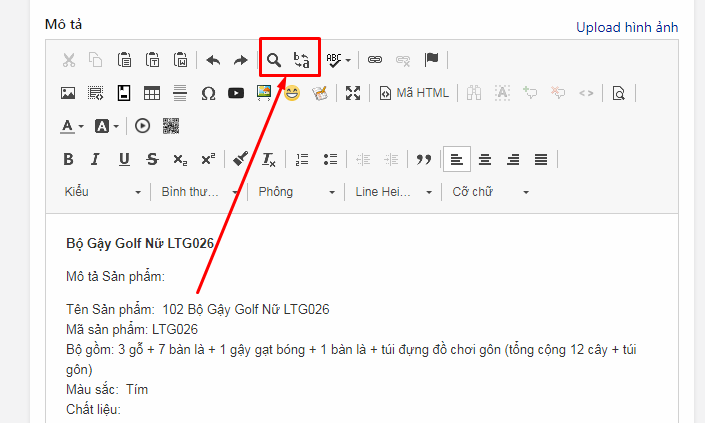Maximize the editor to fullscreen
Screen dimensions: 705x423
tap(352, 93)
